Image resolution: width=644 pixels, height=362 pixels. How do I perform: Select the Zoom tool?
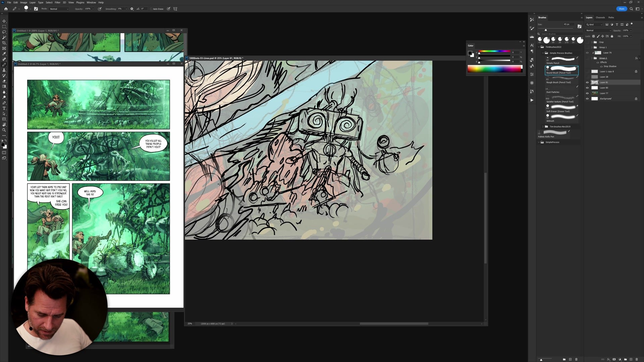tap(4, 130)
